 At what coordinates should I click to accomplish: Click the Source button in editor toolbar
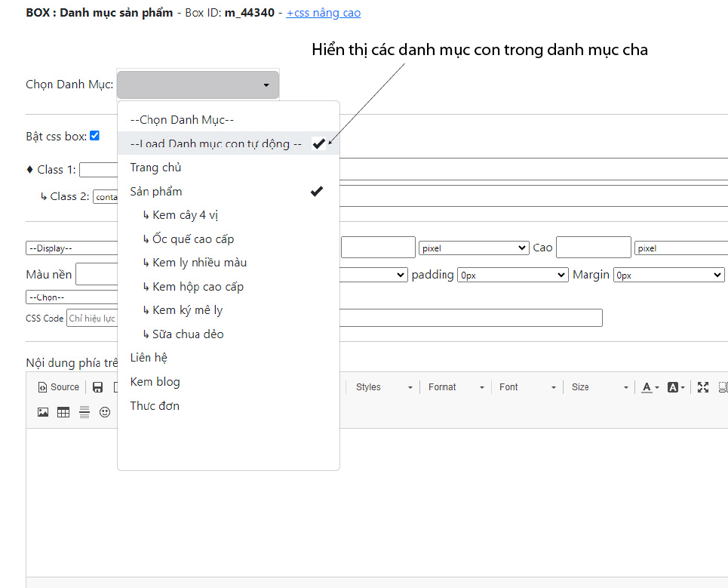[x=59, y=387]
